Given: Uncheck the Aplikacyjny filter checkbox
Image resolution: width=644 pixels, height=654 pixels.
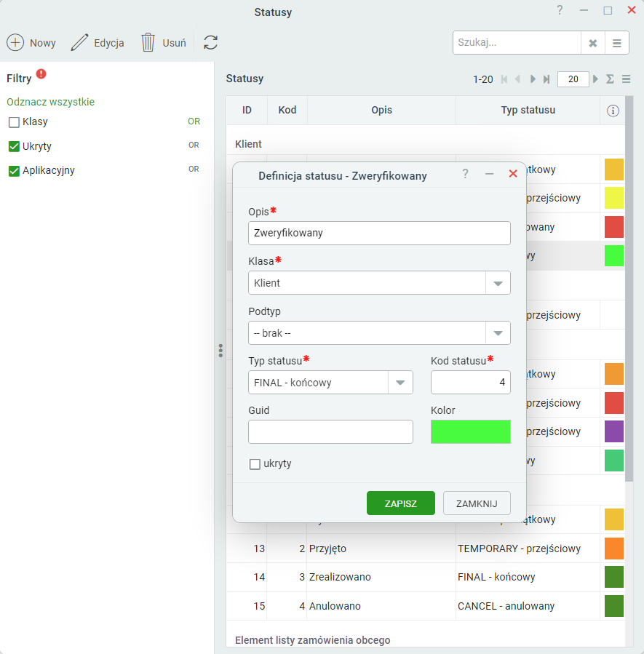Looking at the screenshot, I should [x=14, y=171].
